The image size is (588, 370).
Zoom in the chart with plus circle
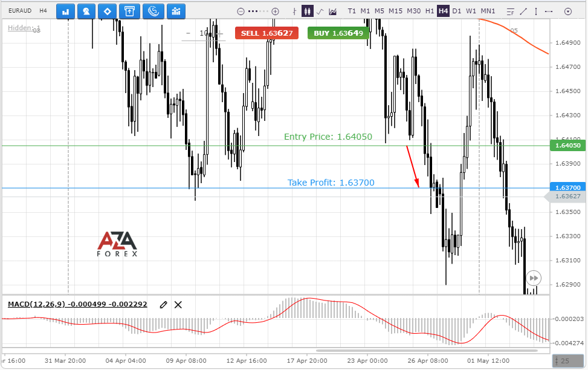coord(275,11)
